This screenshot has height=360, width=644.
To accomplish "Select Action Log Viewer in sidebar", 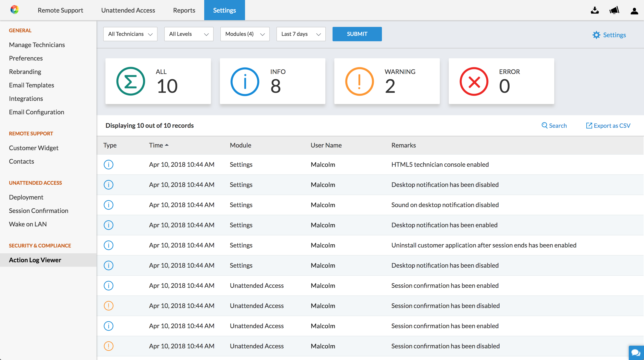I will (x=48, y=260).
